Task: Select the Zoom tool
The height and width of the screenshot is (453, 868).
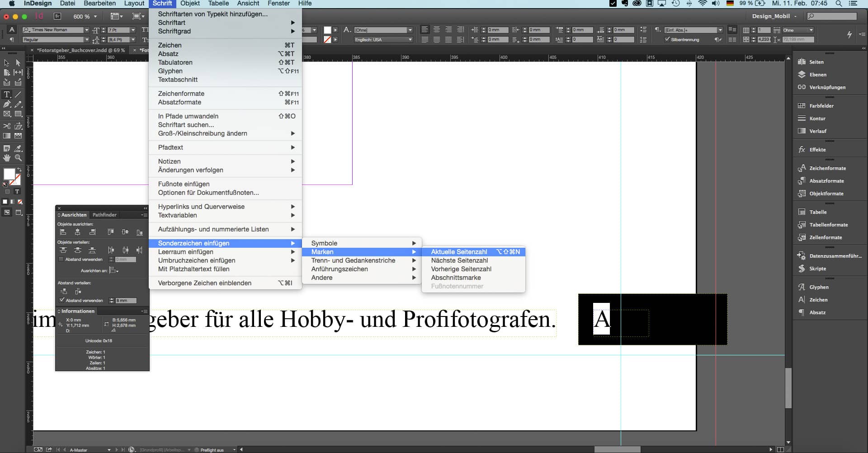Action: pyautogui.click(x=18, y=157)
